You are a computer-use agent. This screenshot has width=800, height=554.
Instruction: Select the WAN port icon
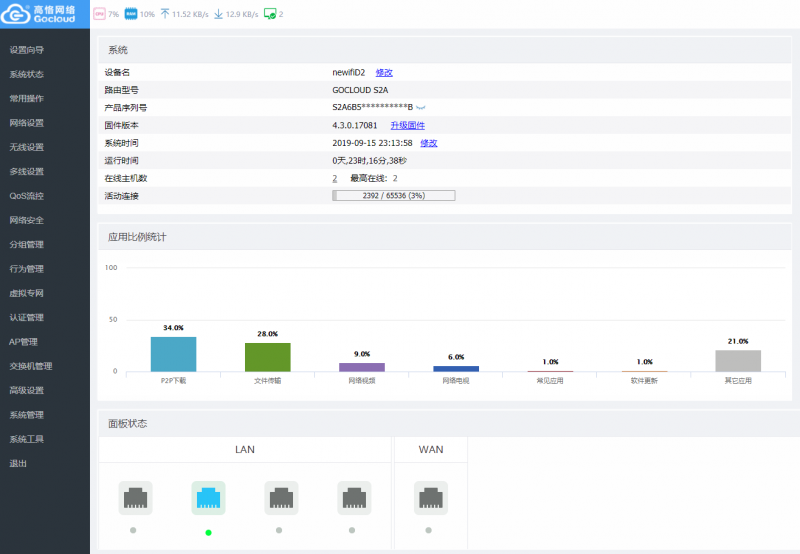(430, 498)
